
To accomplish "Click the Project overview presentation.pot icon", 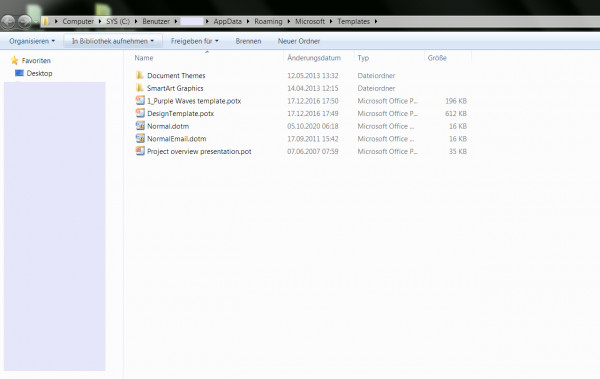I will tap(140, 151).
